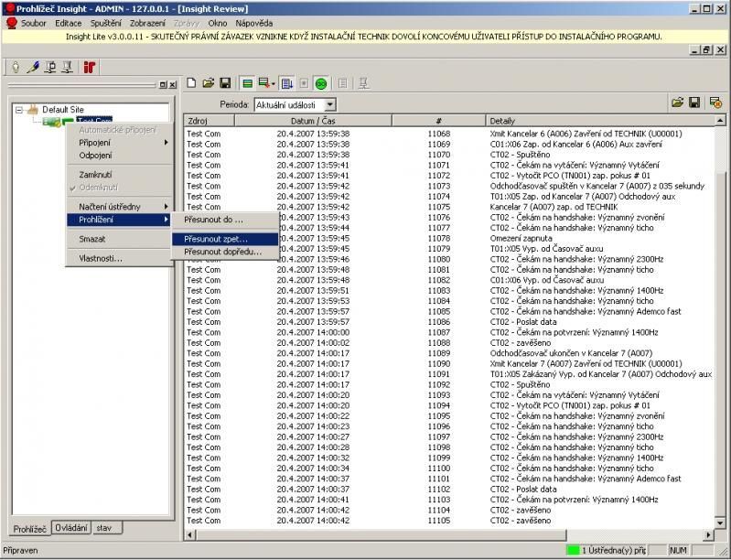Click the red IR icon in the top toolbar
The width and height of the screenshot is (731, 560).
pos(90,67)
